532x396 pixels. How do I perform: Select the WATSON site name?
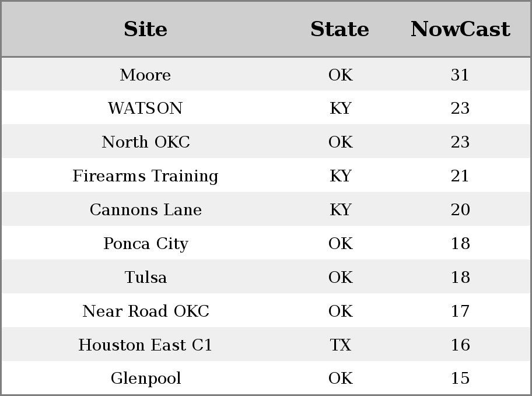click(x=146, y=108)
